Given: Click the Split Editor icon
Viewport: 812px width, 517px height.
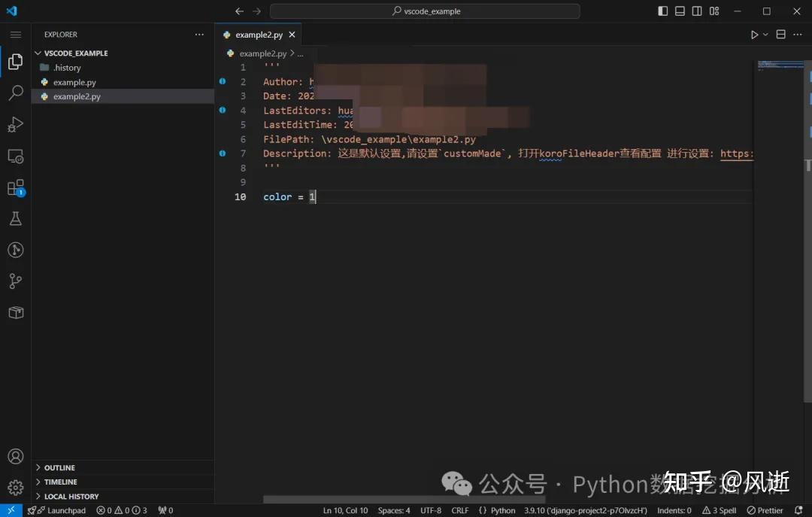Looking at the screenshot, I should point(780,35).
